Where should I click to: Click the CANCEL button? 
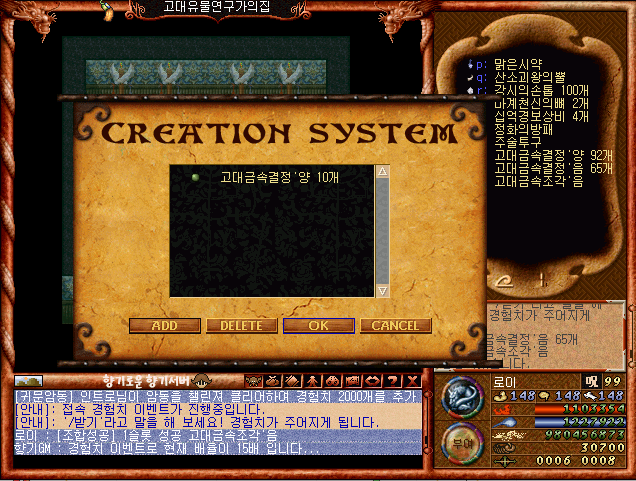coord(395,326)
